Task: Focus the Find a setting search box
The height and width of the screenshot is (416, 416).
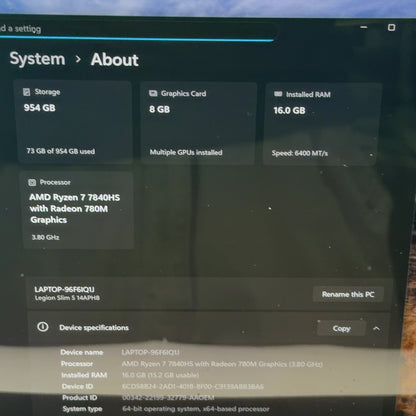Action: pos(137,30)
